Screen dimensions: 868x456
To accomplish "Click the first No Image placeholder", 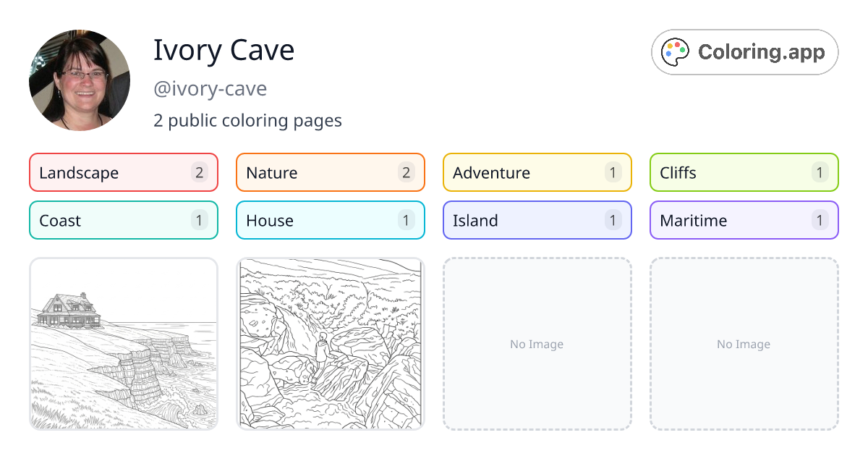I will pos(537,344).
